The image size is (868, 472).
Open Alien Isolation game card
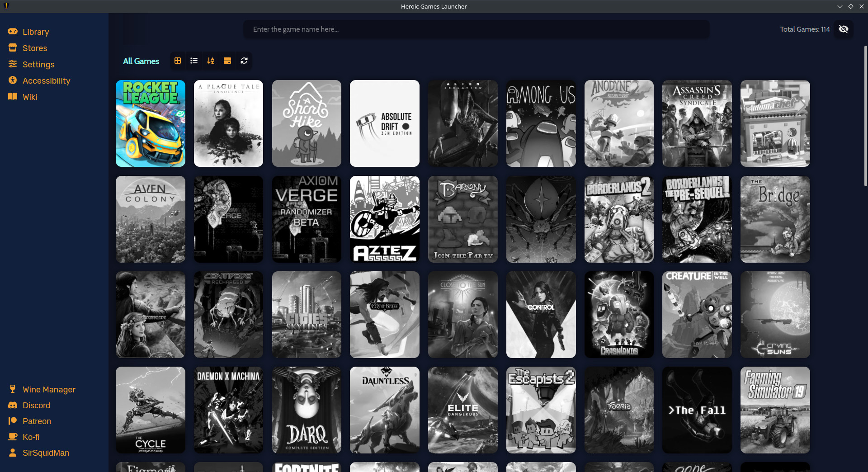pyautogui.click(x=463, y=123)
